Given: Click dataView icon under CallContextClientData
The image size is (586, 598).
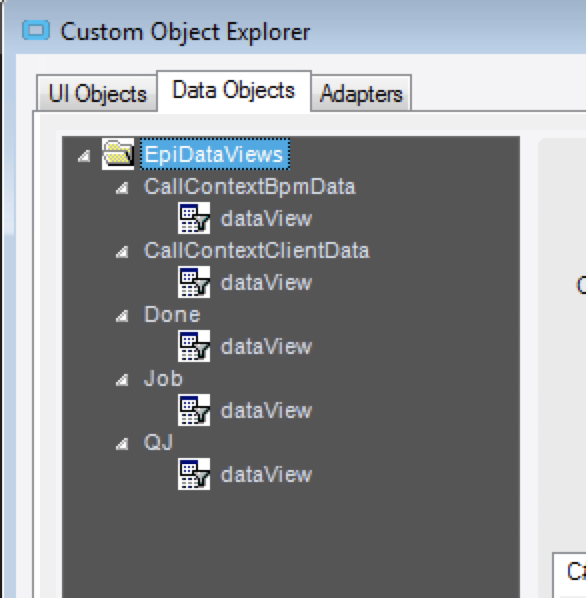Looking at the screenshot, I should pos(194,282).
